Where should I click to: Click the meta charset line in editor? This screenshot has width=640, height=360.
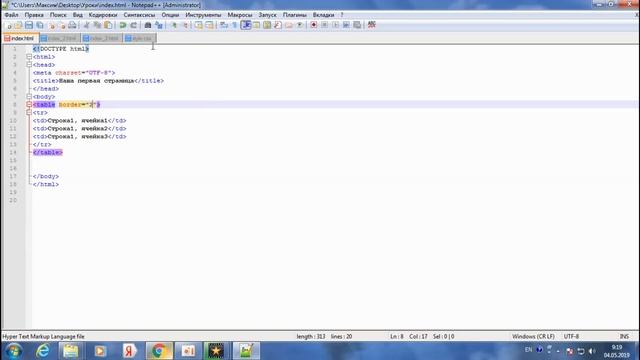click(x=74, y=73)
